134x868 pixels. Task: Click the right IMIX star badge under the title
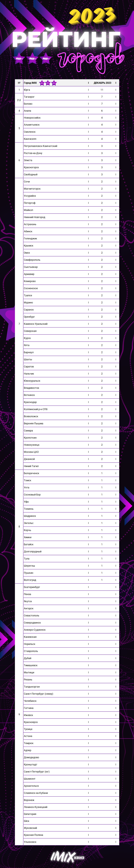click(46, 59)
